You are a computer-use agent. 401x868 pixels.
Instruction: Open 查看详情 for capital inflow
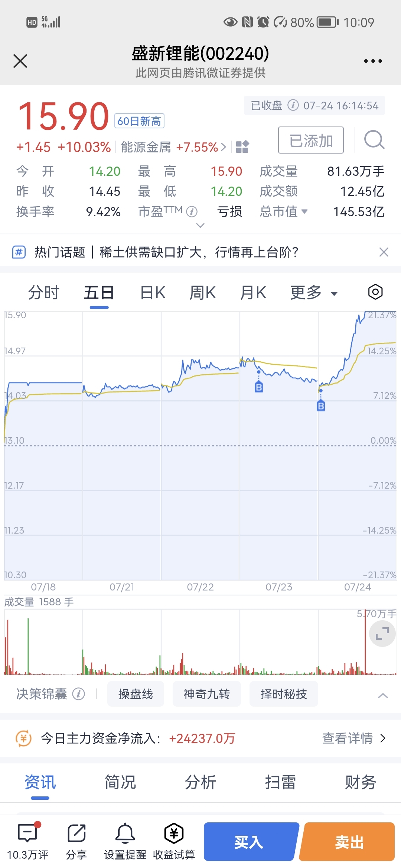[354, 738]
